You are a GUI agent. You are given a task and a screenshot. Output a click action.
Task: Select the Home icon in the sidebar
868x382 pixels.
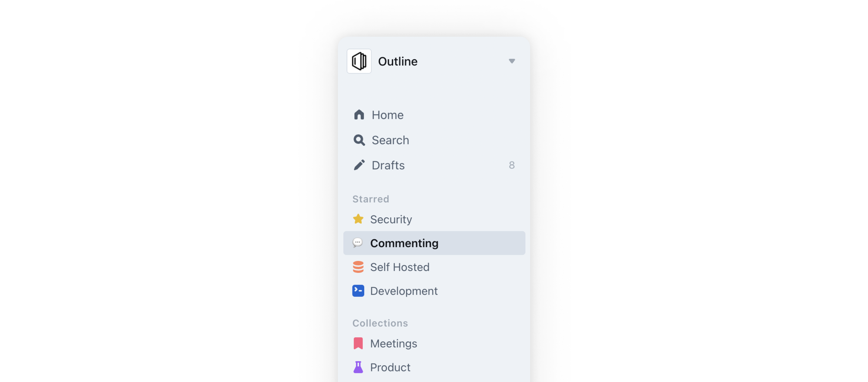(359, 115)
